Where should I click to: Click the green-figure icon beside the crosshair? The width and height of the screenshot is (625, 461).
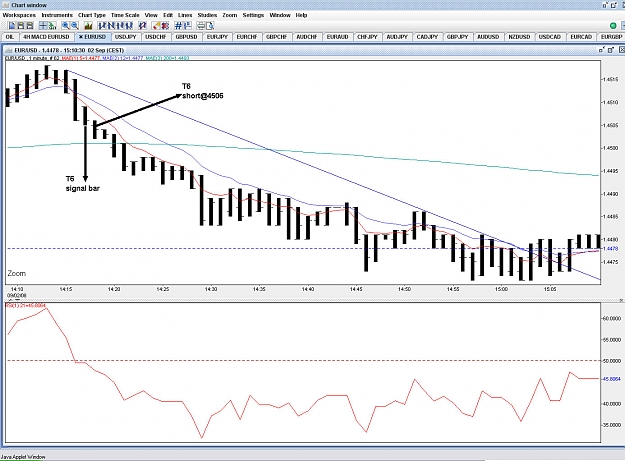point(52,26)
